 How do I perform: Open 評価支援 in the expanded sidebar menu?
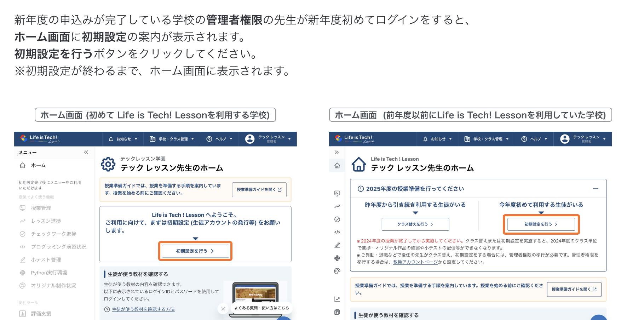click(x=41, y=314)
